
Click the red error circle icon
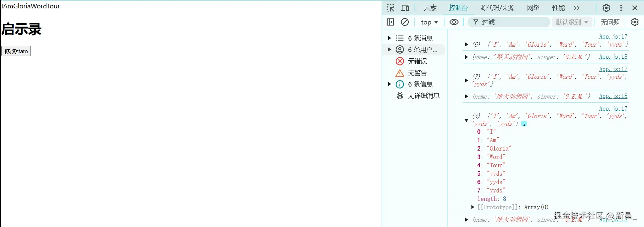400,61
